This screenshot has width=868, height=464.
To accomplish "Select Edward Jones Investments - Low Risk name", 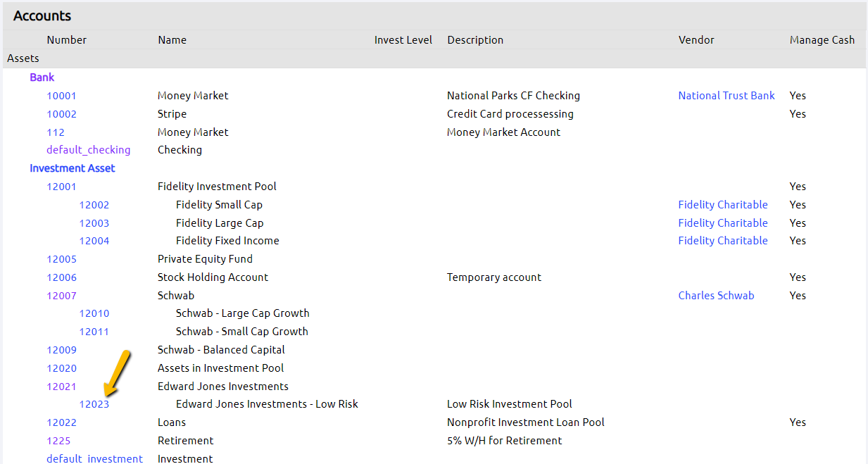I will [x=267, y=404].
